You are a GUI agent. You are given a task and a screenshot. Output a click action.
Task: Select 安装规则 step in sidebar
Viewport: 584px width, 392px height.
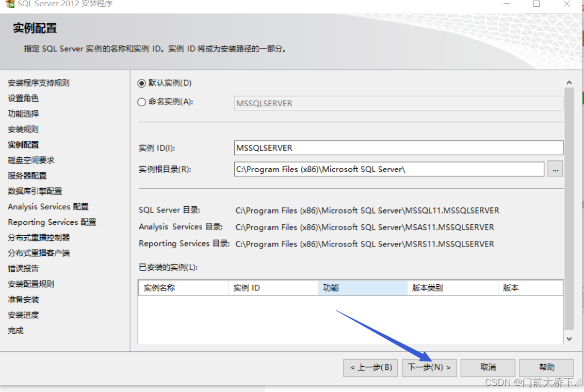tap(23, 129)
